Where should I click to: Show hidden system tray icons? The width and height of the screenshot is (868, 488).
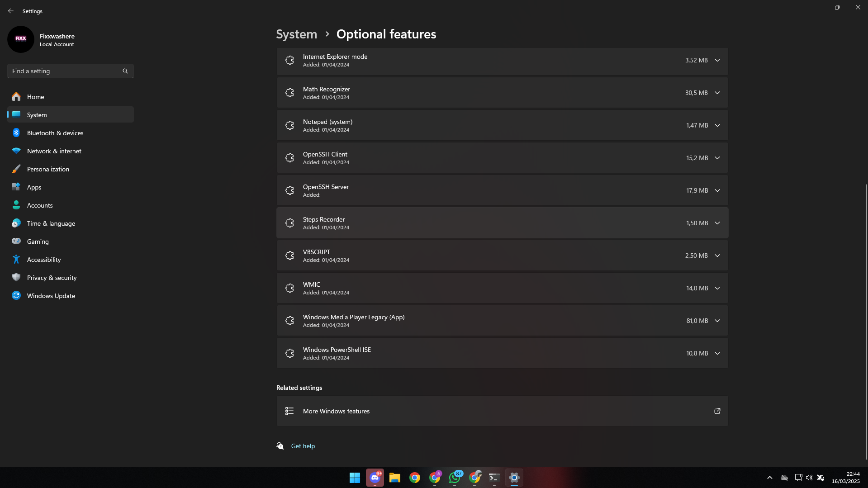tap(770, 478)
